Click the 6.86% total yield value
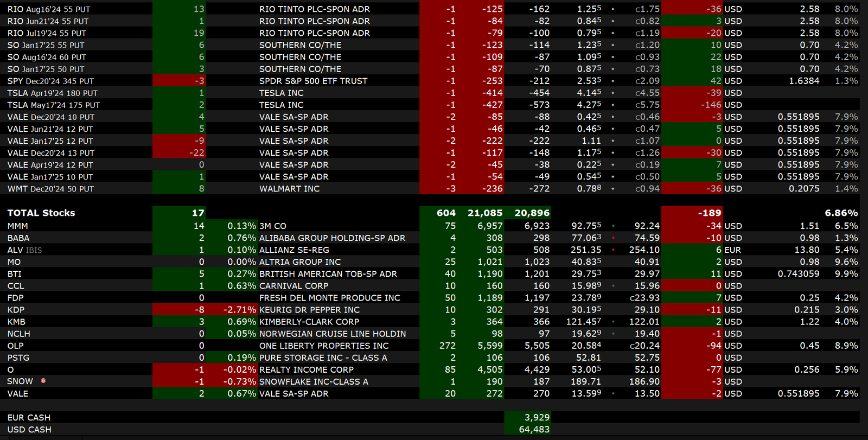The width and height of the screenshot is (868, 440). point(841,213)
